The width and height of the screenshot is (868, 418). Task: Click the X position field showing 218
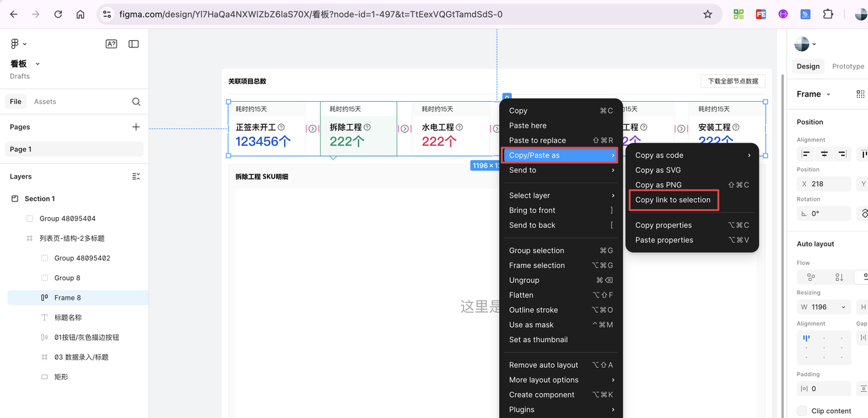pyautogui.click(x=823, y=184)
